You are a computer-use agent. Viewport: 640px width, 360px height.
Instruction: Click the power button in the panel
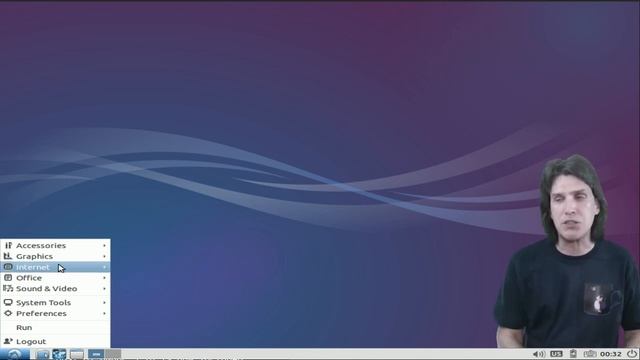pyautogui.click(x=632, y=354)
